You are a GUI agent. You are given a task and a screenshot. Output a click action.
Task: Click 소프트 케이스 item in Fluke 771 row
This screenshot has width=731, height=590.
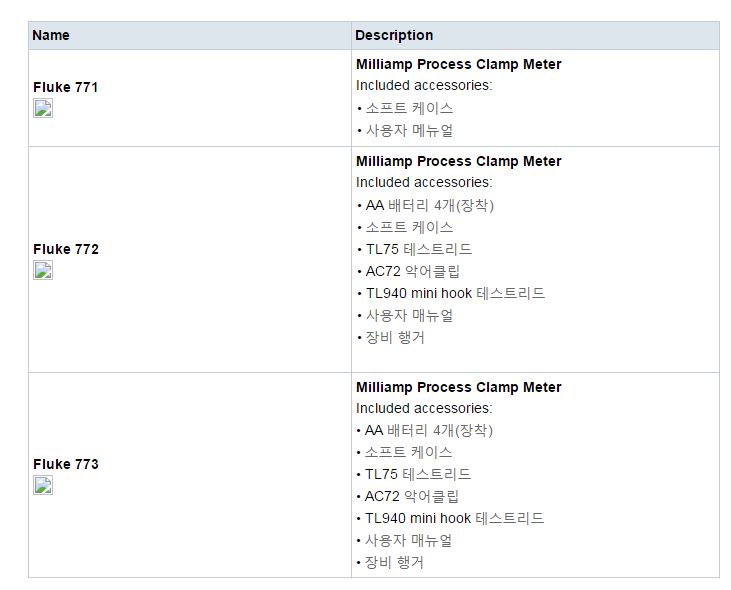tap(409, 108)
